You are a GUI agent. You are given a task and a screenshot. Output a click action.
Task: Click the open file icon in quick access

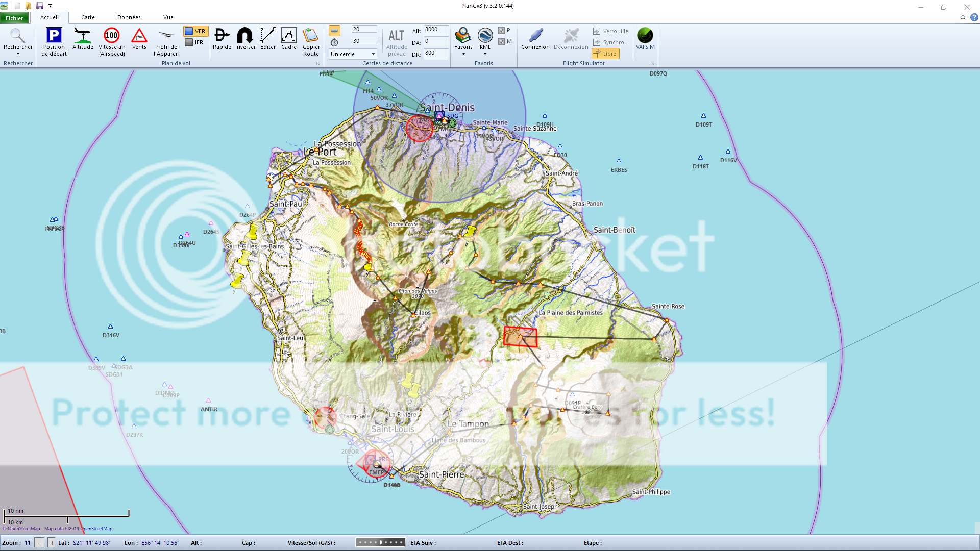tap(29, 6)
